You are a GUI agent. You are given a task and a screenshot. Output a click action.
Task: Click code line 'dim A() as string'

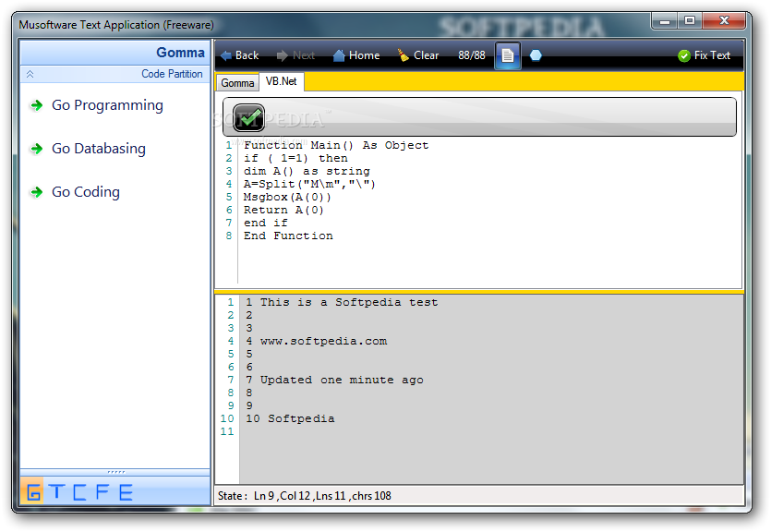pyautogui.click(x=307, y=171)
